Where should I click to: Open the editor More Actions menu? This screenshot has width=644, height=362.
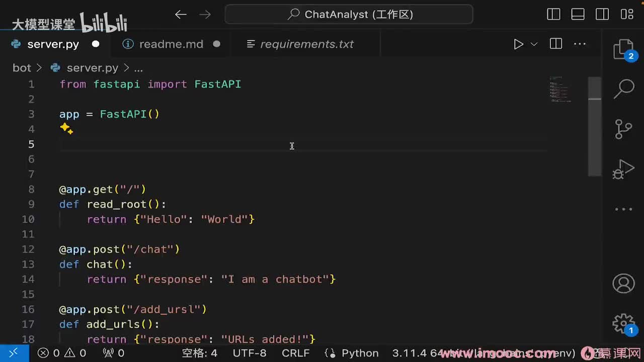tap(580, 44)
